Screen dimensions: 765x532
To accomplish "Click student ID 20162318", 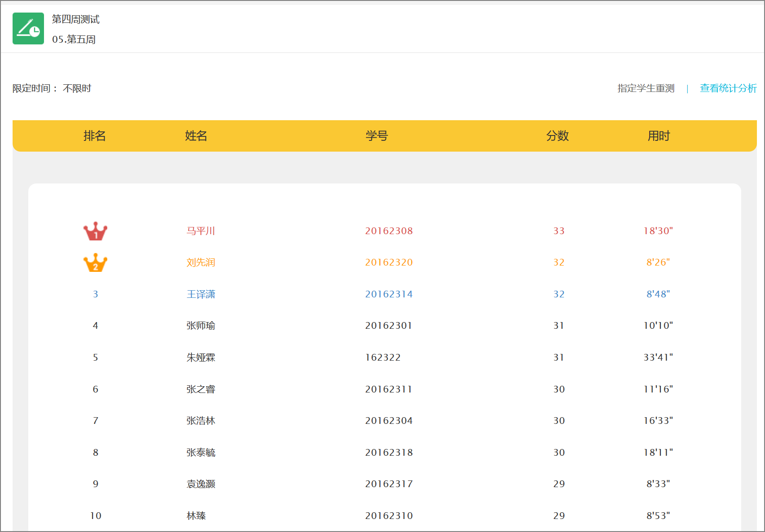I will [389, 453].
